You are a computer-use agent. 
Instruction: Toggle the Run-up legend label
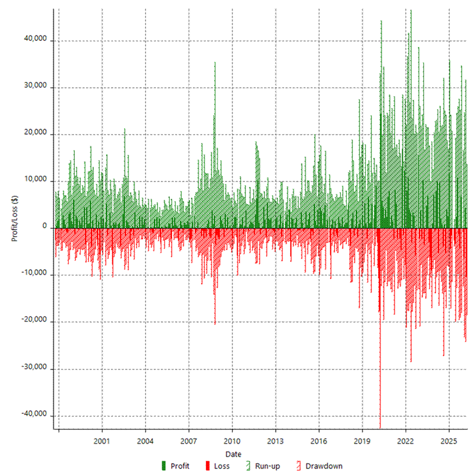pos(268,466)
